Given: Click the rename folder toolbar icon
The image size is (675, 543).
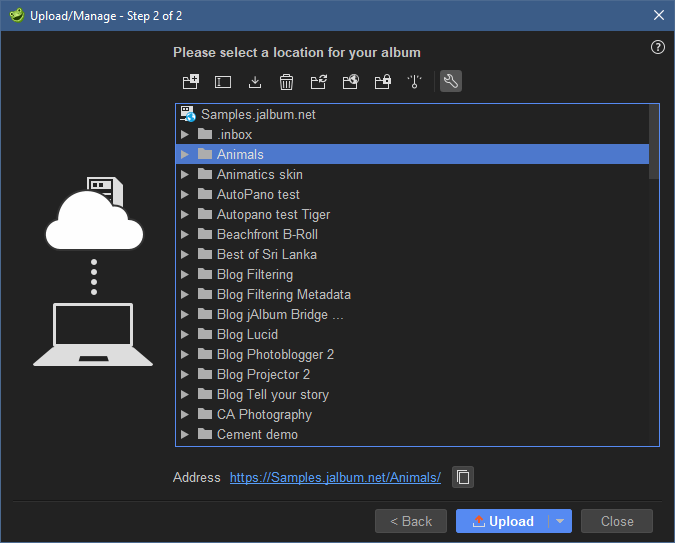Looking at the screenshot, I should coord(223,82).
